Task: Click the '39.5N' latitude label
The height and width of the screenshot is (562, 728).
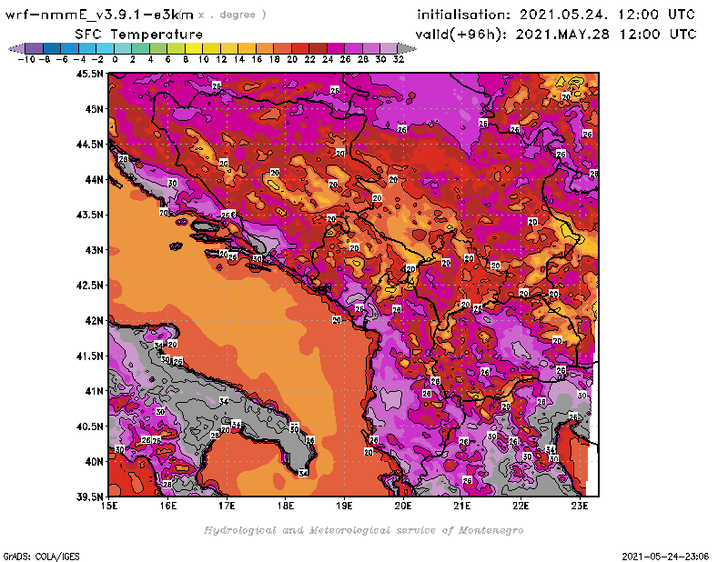Action: (89, 497)
